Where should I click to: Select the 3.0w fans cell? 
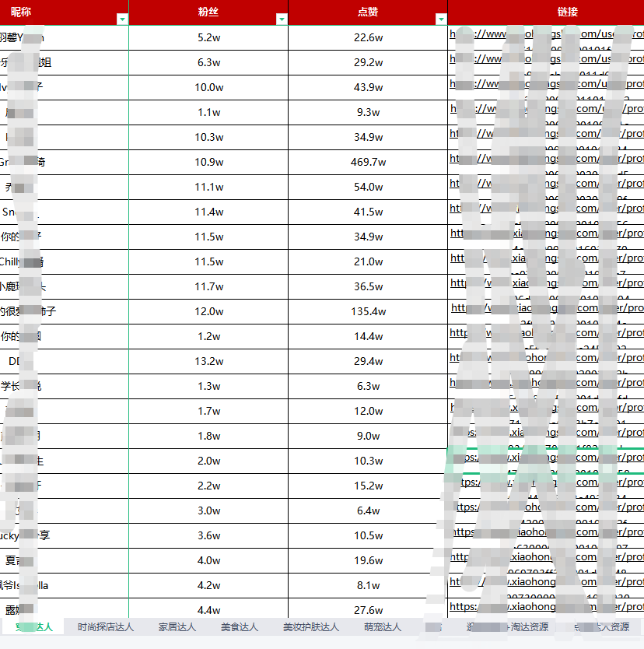[x=208, y=510]
